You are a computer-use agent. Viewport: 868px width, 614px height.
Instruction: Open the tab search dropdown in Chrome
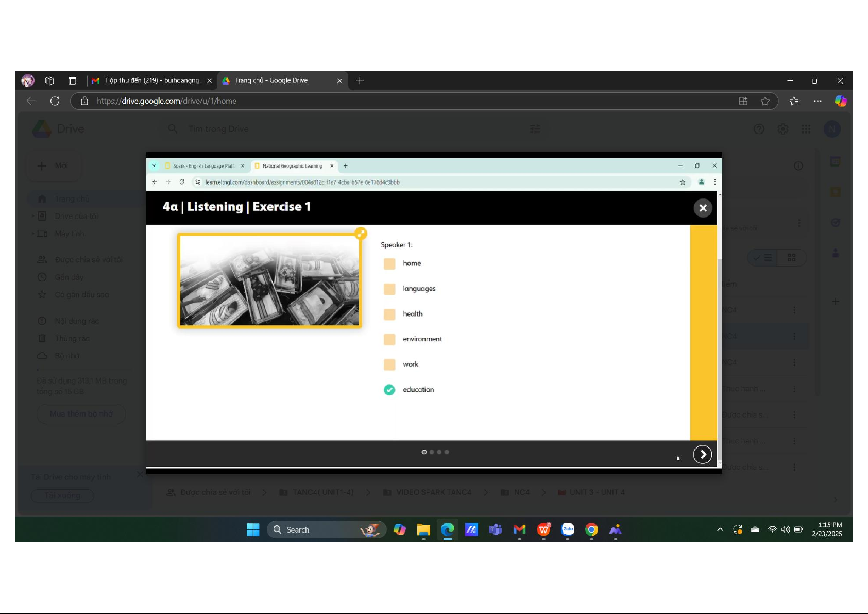(x=154, y=166)
